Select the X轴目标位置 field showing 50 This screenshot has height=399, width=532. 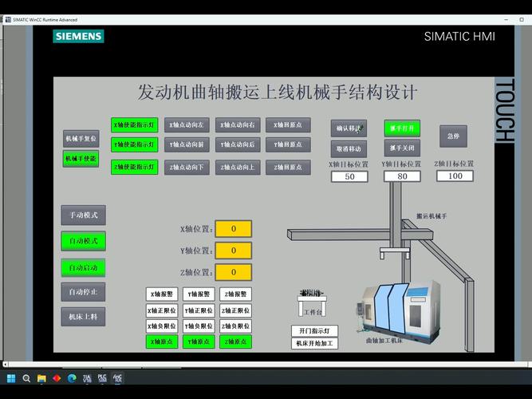(349, 176)
